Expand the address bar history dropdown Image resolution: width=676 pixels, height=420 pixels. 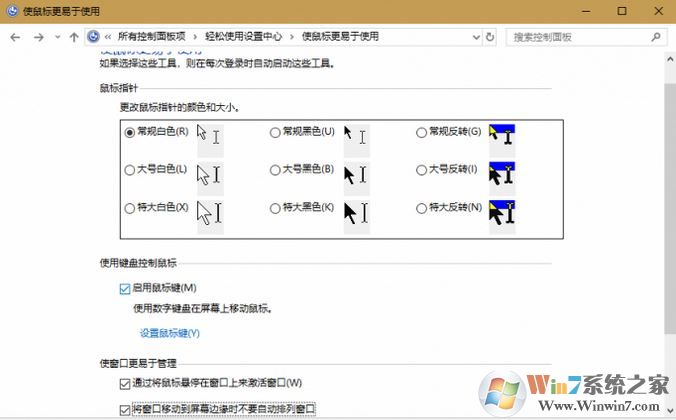click(x=476, y=38)
